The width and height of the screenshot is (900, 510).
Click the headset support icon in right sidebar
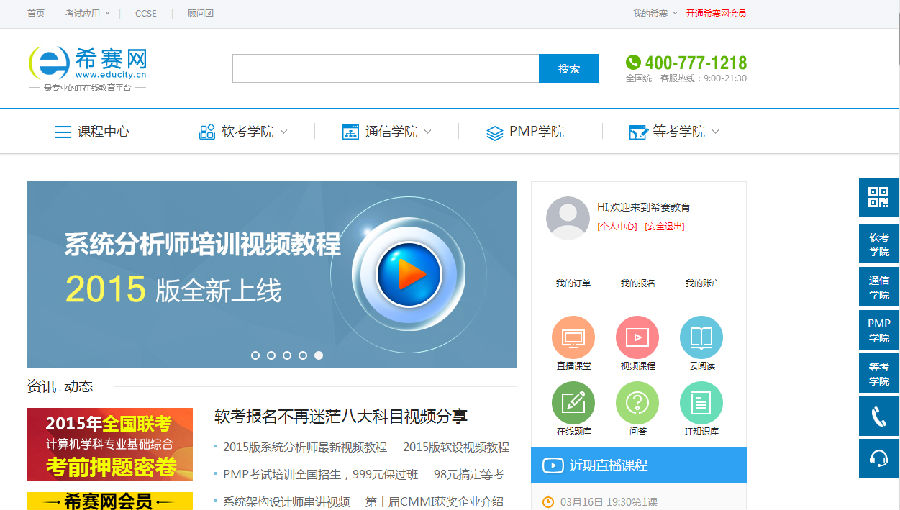(878, 458)
